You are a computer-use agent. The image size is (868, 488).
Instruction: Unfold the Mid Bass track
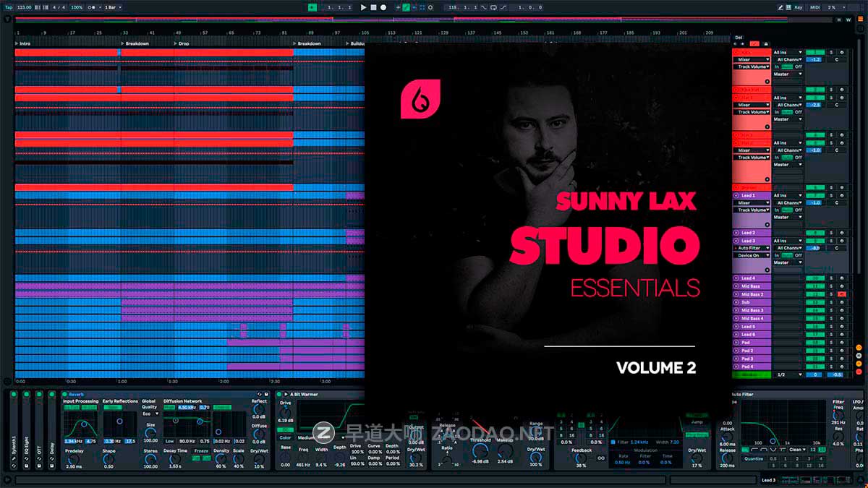click(736, 286)
